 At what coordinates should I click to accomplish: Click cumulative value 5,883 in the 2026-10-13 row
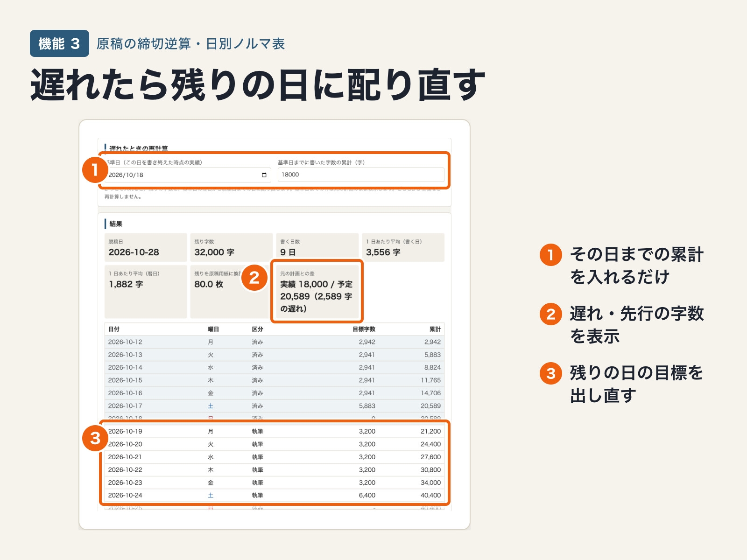click(x=432, y=355)
